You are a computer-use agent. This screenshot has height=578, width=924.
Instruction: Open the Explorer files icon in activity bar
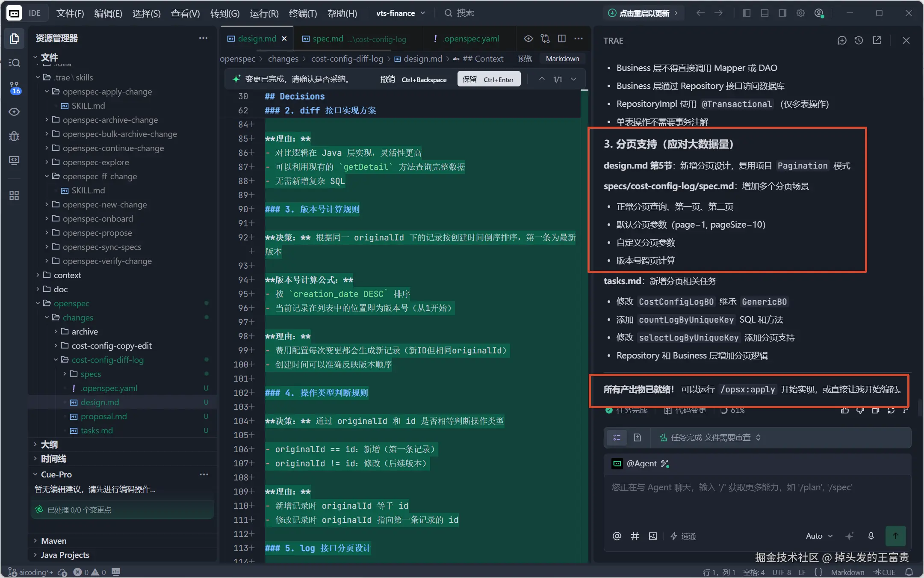pos(14,39)
